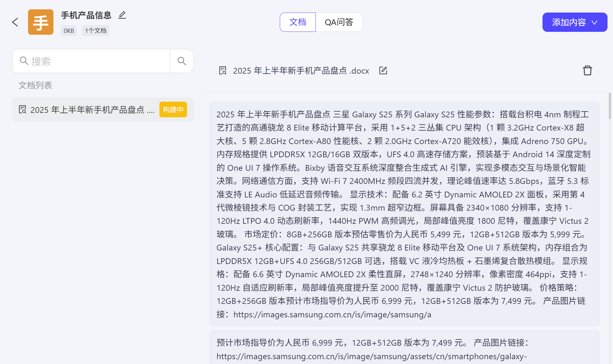This screenshot has width=613, height=364.
Task: Switch to the 文档 tab
Action: point(297,22)
